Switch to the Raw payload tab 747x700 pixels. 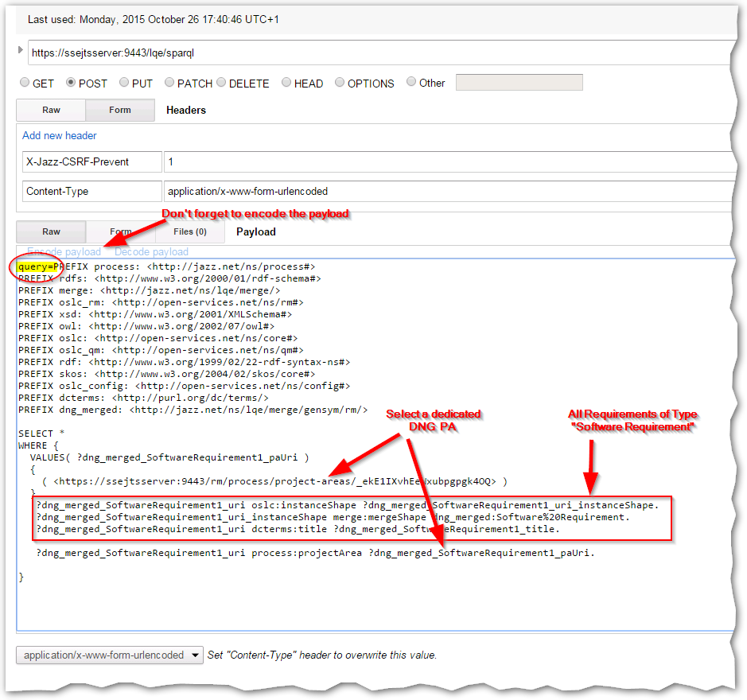[x=51, y=232]
